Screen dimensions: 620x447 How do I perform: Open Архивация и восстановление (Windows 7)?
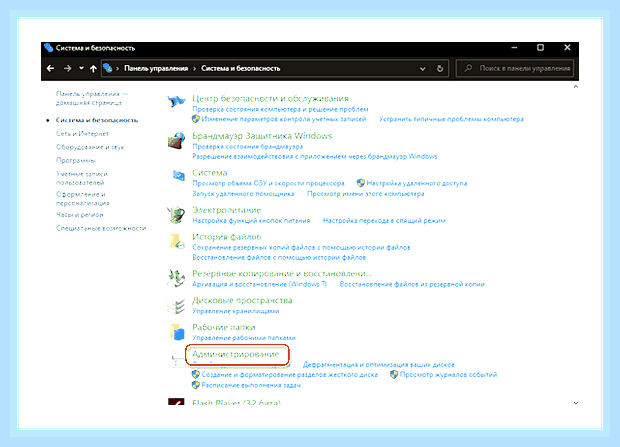pyautogui.click(x=259, y=284)
